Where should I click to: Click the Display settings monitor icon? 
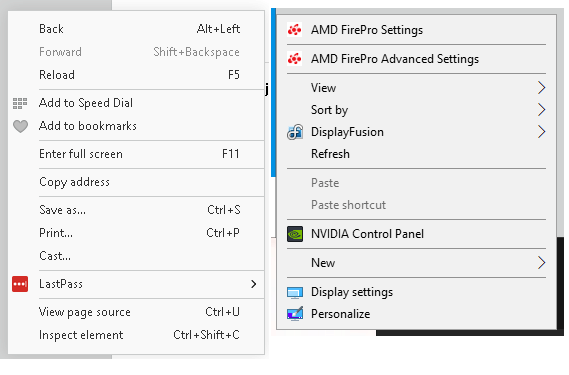click(295, 292)
